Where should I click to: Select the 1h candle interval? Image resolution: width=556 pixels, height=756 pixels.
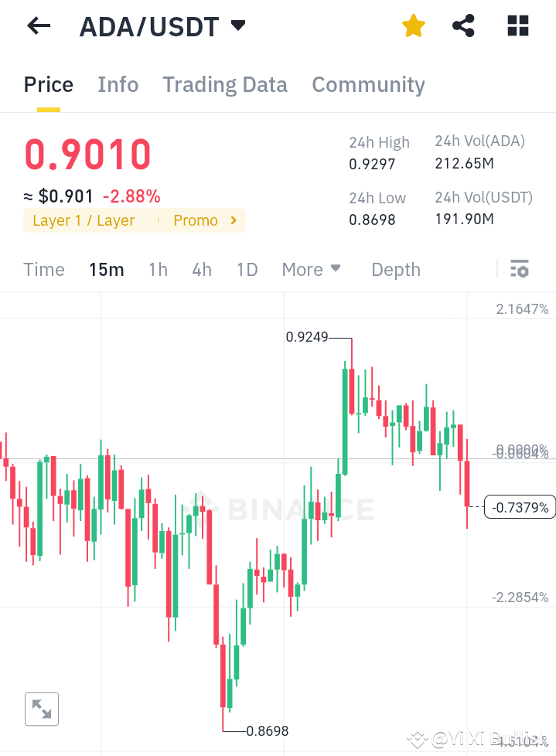tap(158, 269)
